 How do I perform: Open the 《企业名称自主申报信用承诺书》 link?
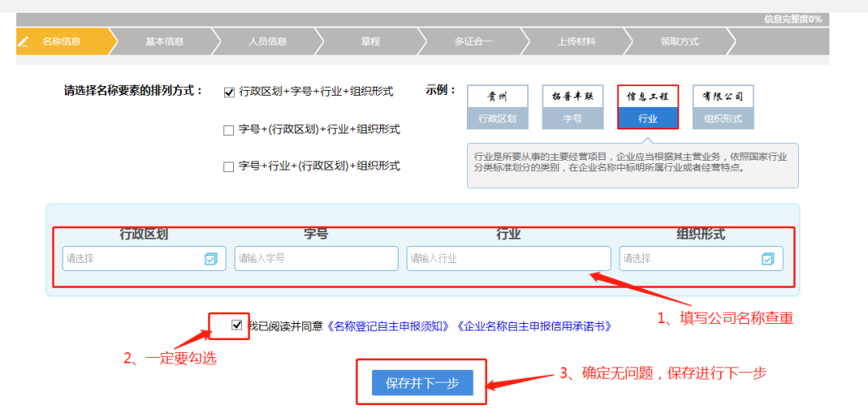click(x=535, y=326)
